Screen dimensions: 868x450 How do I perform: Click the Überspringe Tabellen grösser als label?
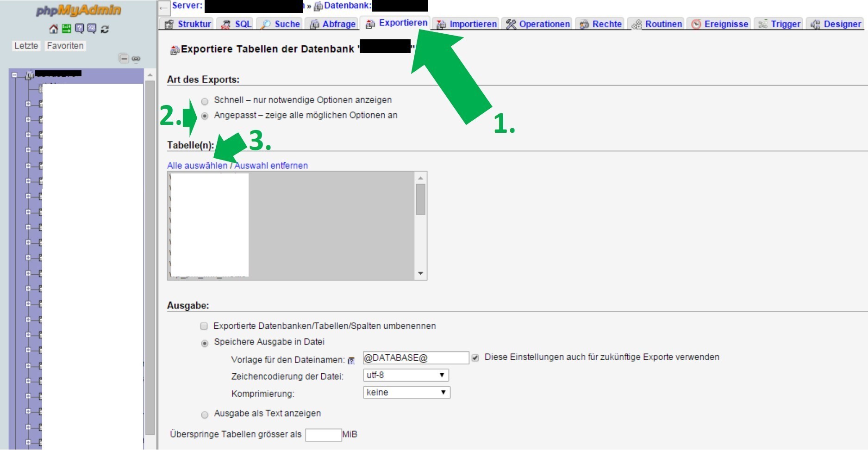(236, 435)
